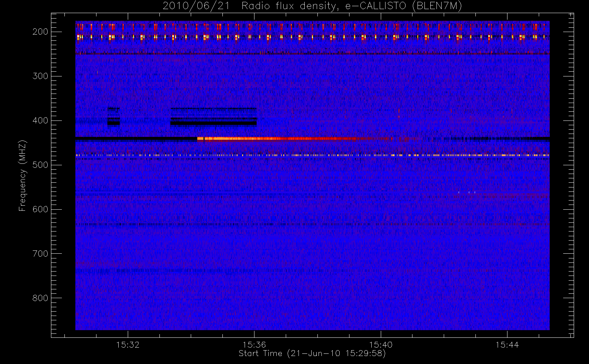Click the 15:32 time tick label
This screenshot has width=589, height=364.
point(128,345)
